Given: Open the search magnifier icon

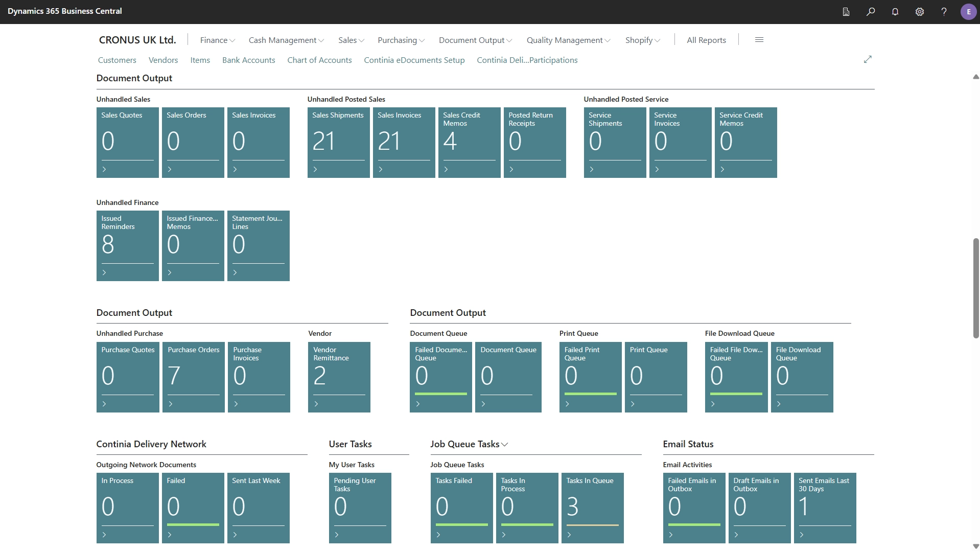Looking at the screenshot, I should (x=871, y=12).
